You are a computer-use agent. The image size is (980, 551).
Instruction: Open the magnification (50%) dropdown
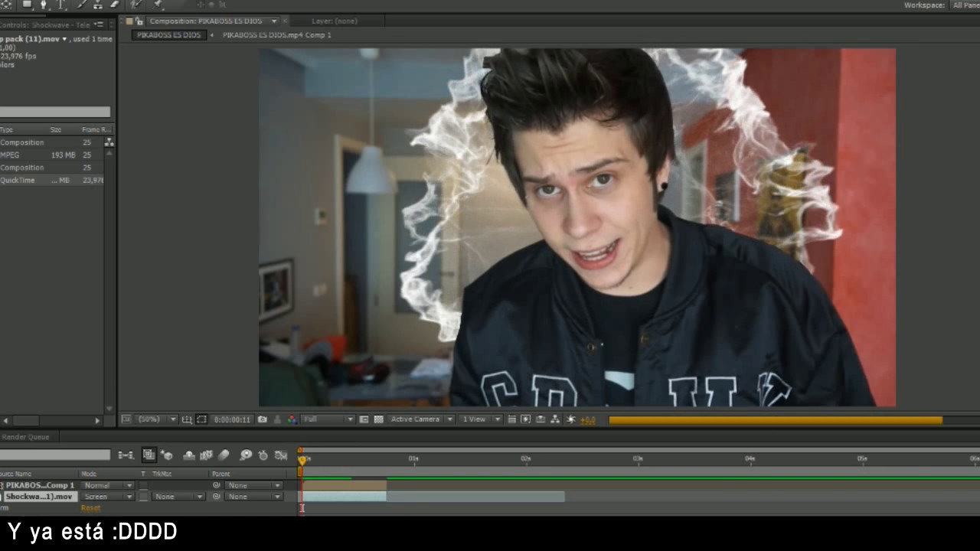(x=156, y=419)
